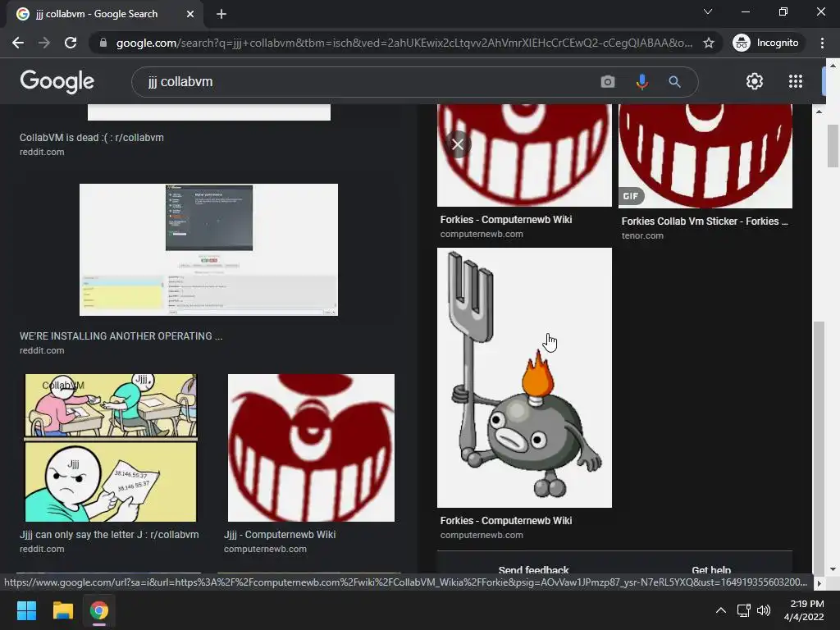Click the address bar URL
Screen dimensions: 840x630
(x=404, y=43)
